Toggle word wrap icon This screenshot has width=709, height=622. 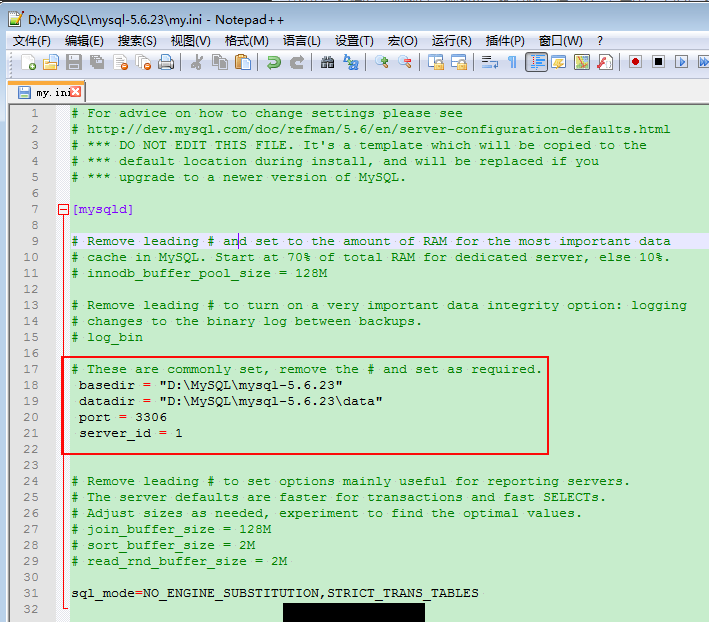click(490, 62)
